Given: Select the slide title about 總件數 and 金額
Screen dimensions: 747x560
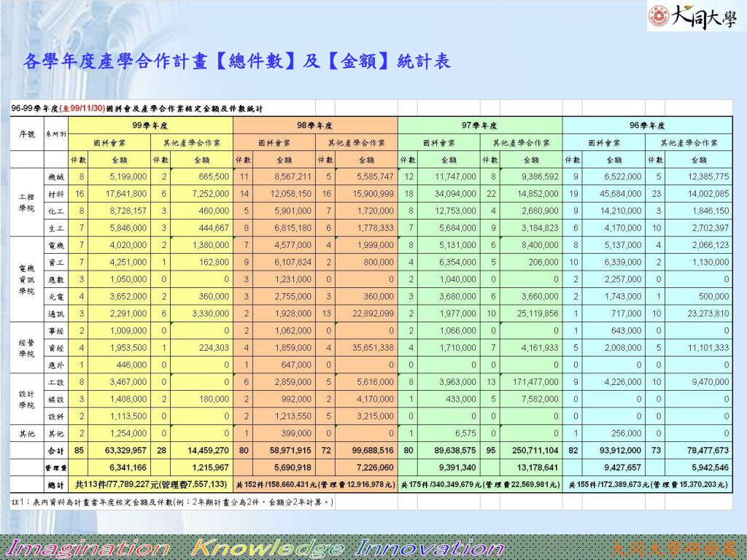Looking at the screenshot, I should click(237, 61).
